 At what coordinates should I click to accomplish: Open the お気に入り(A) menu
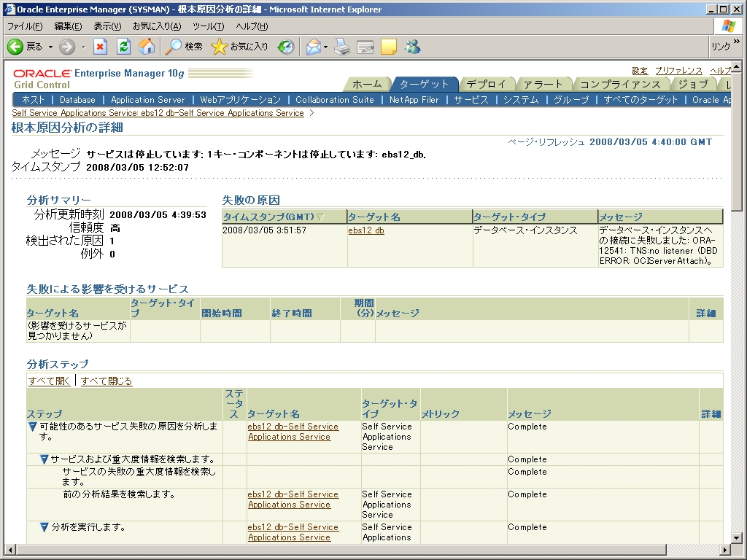tap(157, 27)
